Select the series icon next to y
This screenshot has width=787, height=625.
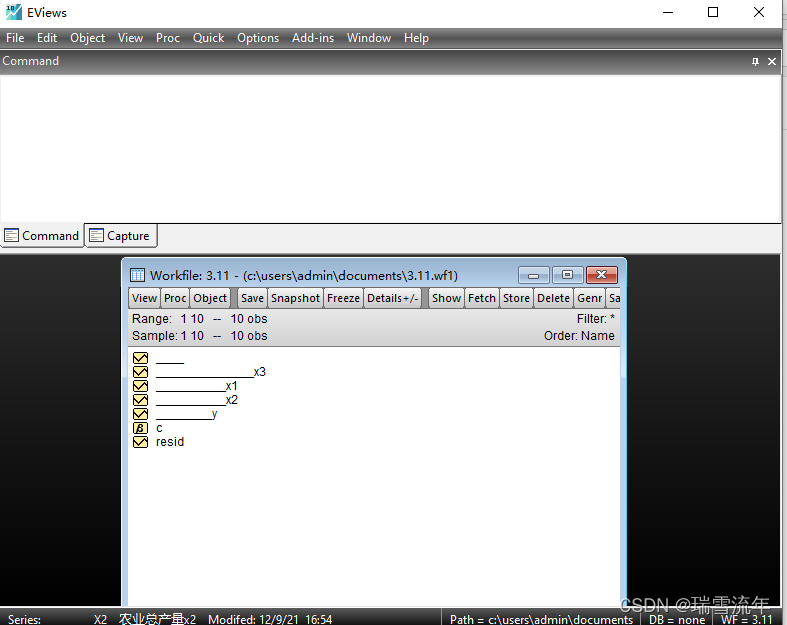141,414
